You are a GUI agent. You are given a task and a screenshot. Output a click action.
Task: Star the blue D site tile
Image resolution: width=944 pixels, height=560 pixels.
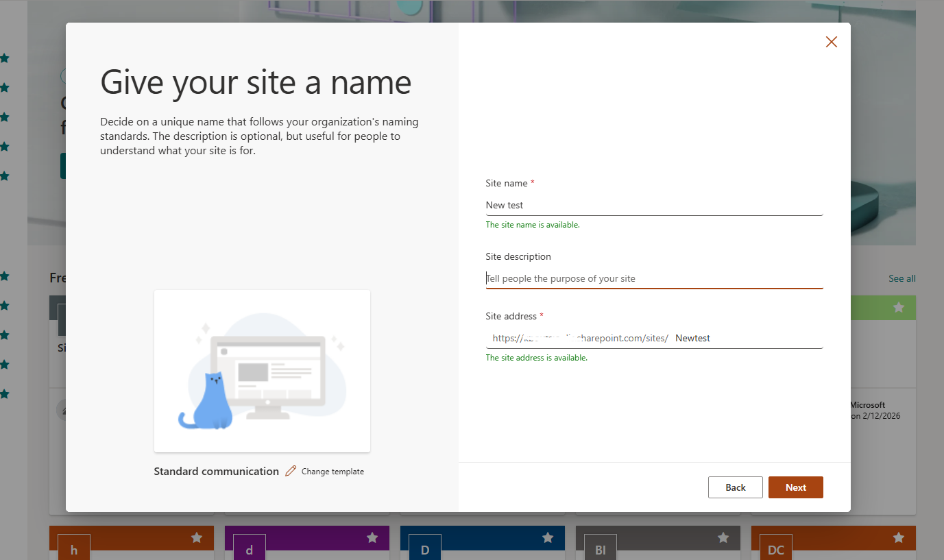tap(548, 538)
